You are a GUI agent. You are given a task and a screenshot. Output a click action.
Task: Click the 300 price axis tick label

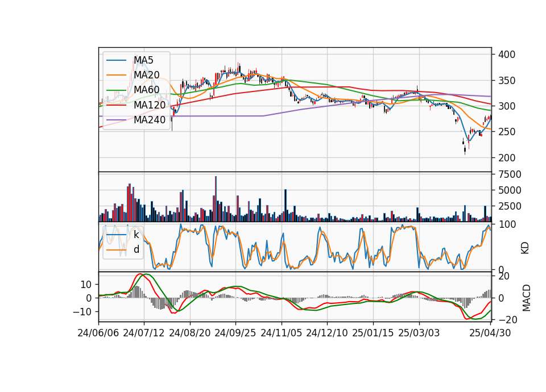pos(507,106)
